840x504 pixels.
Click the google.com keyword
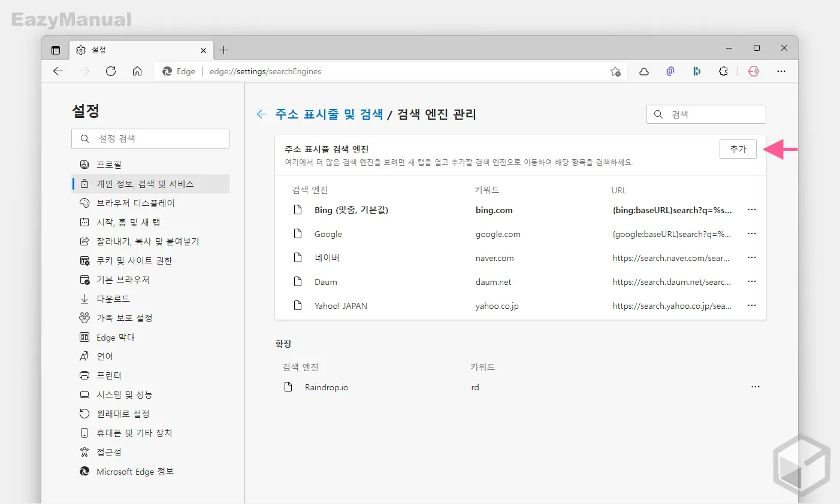pyautogui.click(x=498, y=234)
